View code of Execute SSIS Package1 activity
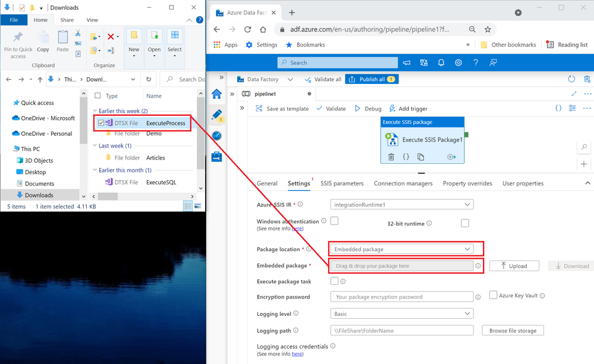 [406, 157]
